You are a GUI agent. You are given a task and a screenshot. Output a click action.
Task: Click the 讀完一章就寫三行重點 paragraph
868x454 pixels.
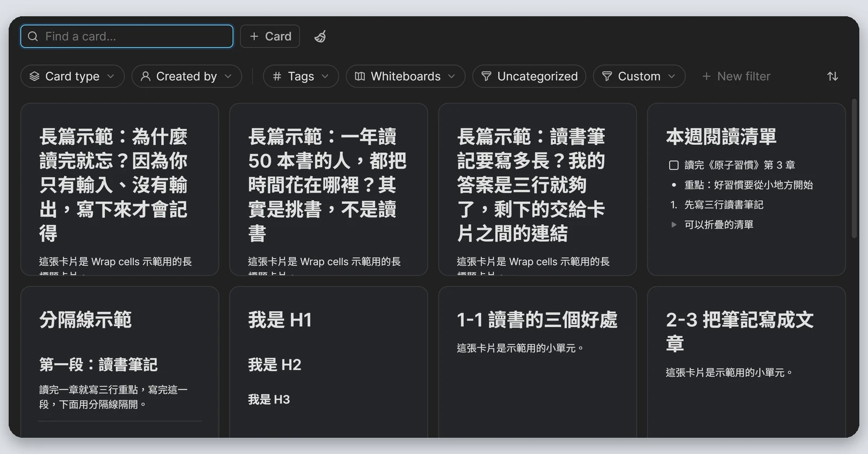click(x=113, y=397)
